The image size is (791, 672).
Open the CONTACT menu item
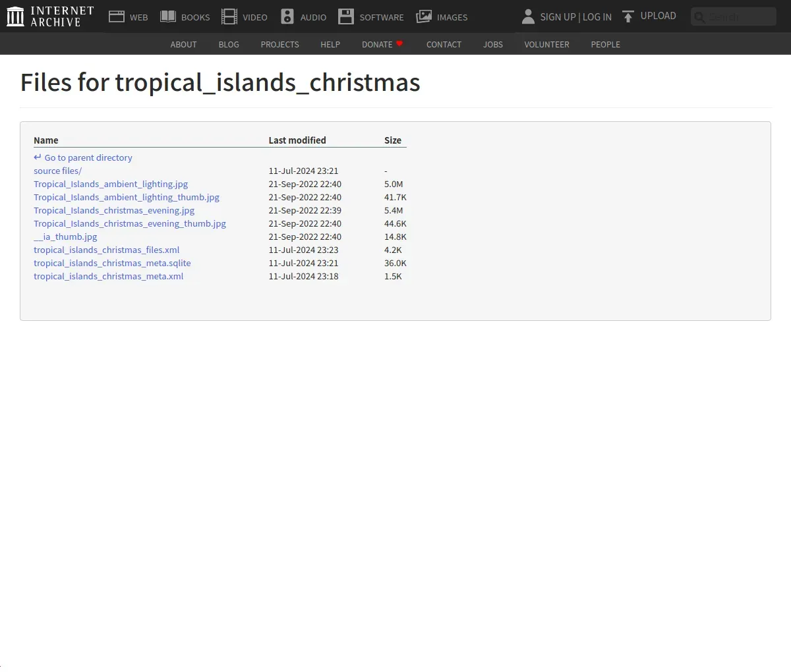click(444, 44)
